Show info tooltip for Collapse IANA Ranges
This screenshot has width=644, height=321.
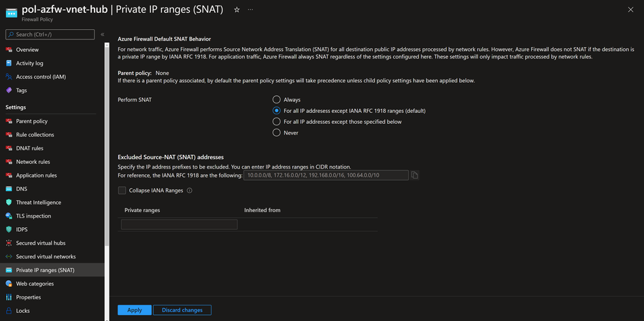tap(189, 190)
